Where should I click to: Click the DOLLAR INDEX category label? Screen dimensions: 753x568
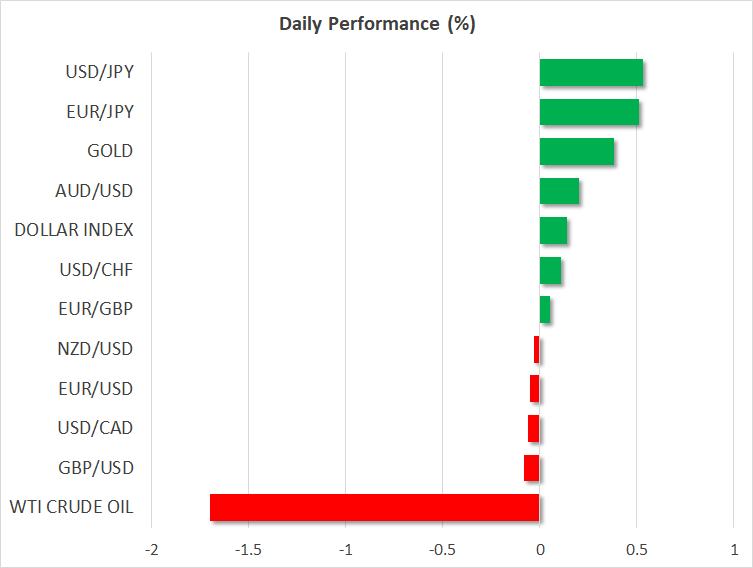pos(74,231)
